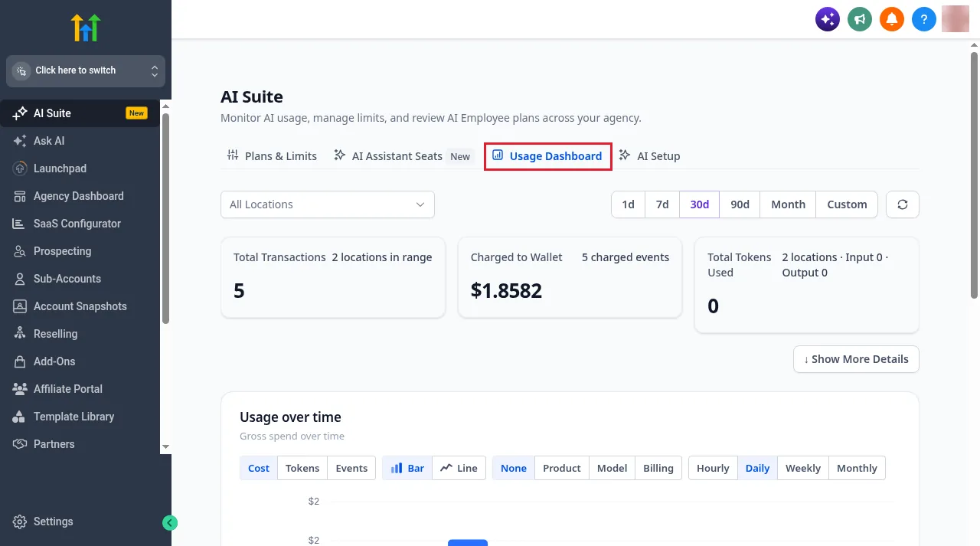Open the All Locations dropdown
The height and width of the screenshot is (546, 980).
click(328, 204)
